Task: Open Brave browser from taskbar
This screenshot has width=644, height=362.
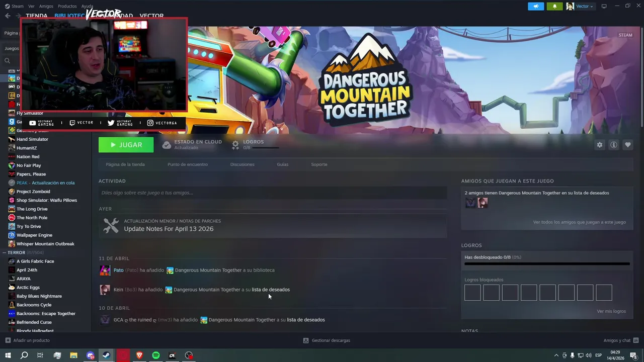Action: pos(139,355)
